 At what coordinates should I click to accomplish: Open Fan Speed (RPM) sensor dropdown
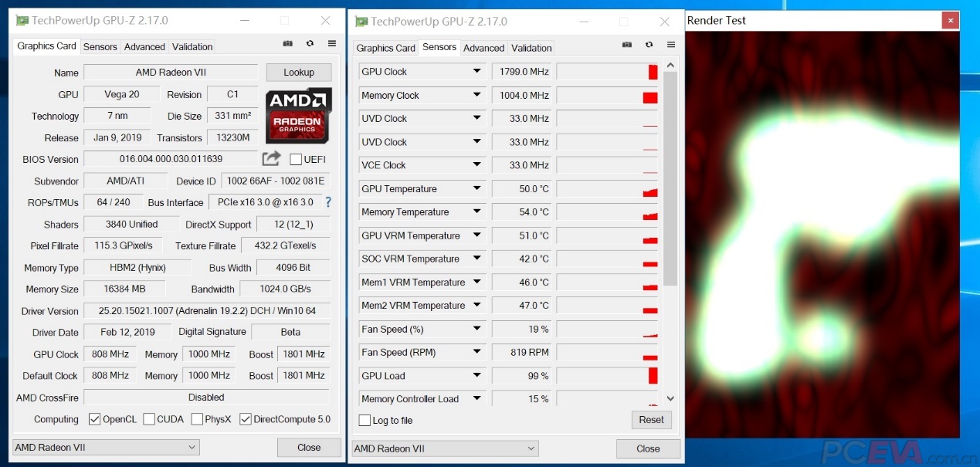tap(477, 352)
